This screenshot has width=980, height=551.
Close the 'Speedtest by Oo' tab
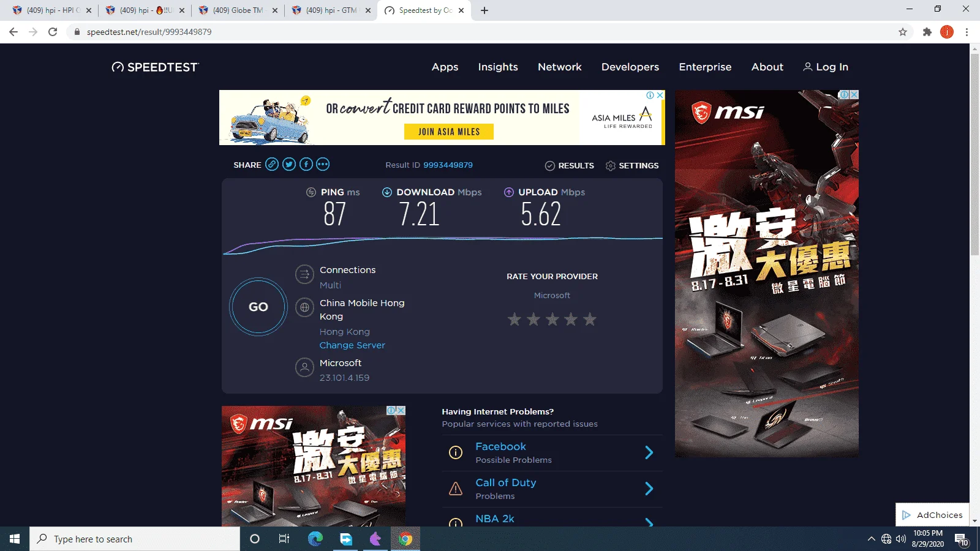pyautogui.click(x=461, y=10)
